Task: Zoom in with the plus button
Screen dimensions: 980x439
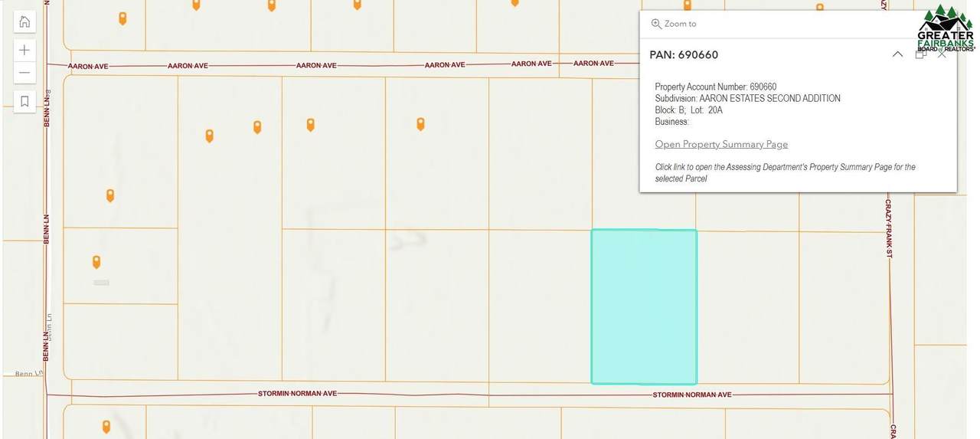Action: [24, 50]
